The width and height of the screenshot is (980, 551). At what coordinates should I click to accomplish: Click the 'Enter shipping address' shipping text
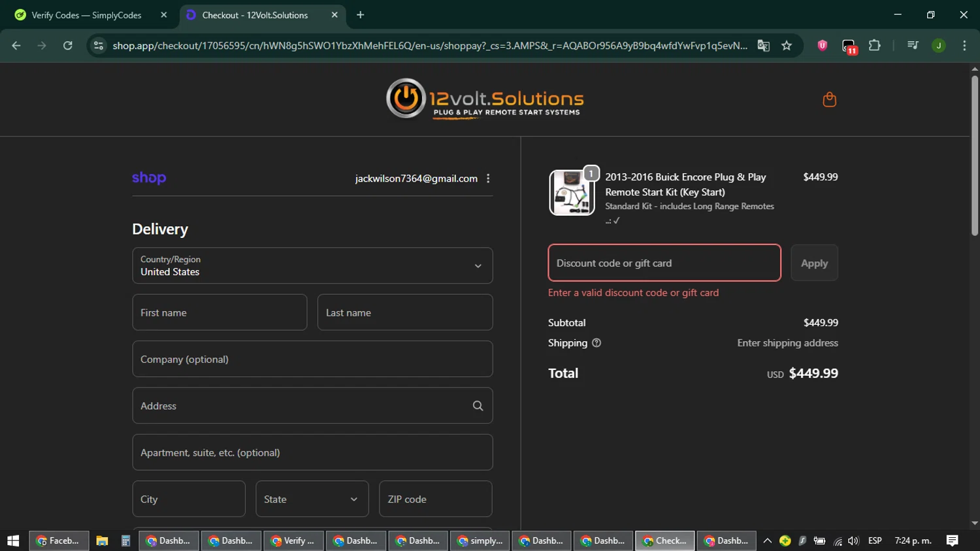click(x=787, y=343)
